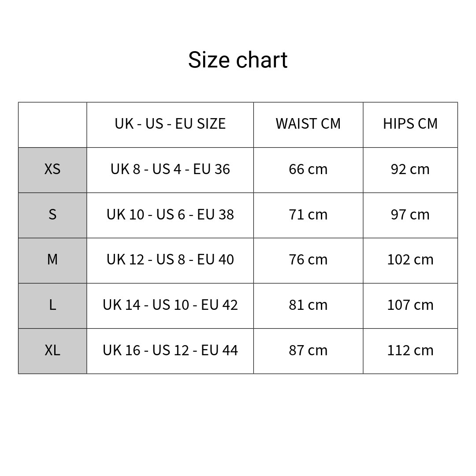This screenshot has width=476, height=476.
Task: Select the L size row label
Action: pyautogui.click(x=52, y=305)
